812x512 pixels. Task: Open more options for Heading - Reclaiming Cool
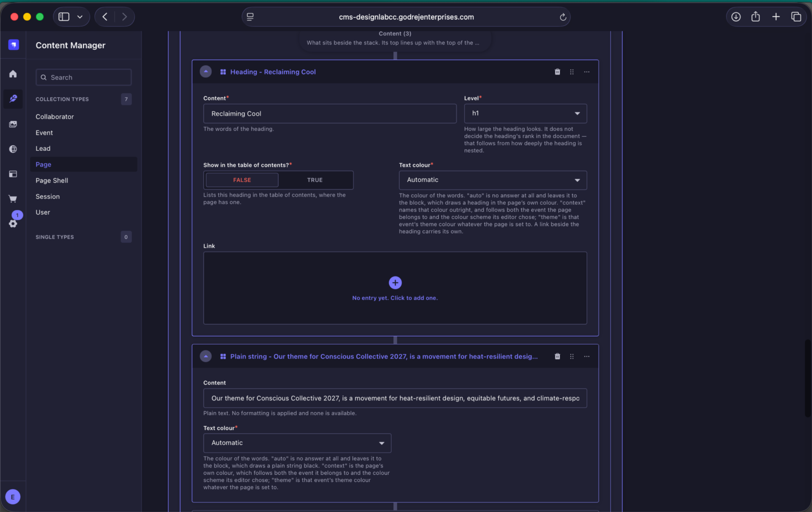point(586,72)
